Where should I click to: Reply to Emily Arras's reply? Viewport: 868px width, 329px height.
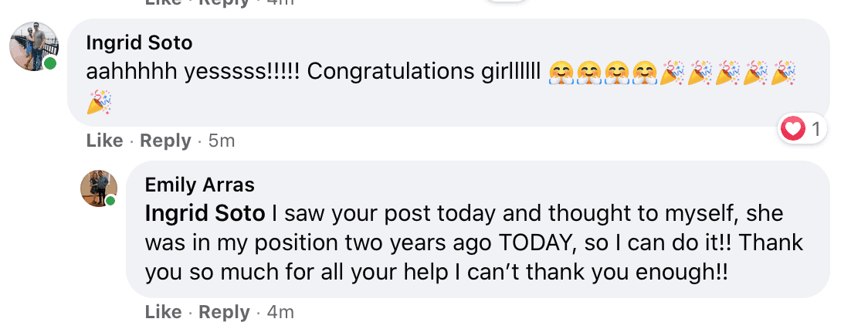[x=224, y=312]
